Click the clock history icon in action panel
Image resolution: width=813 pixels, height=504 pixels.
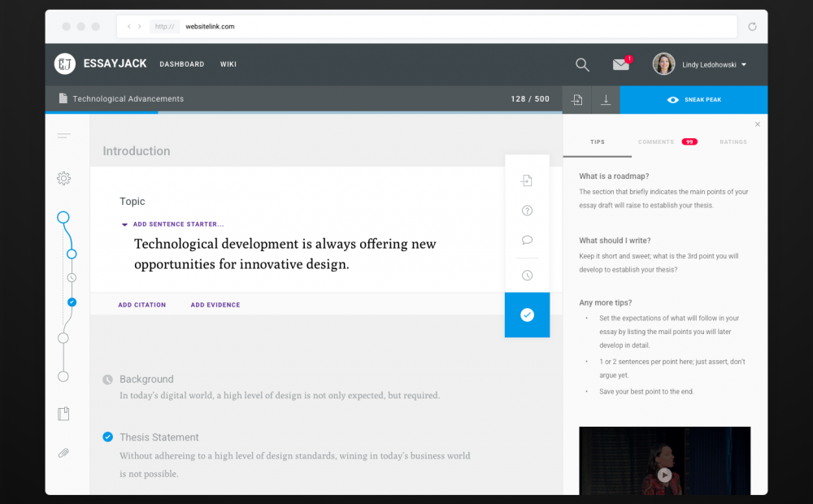[527, 276]
